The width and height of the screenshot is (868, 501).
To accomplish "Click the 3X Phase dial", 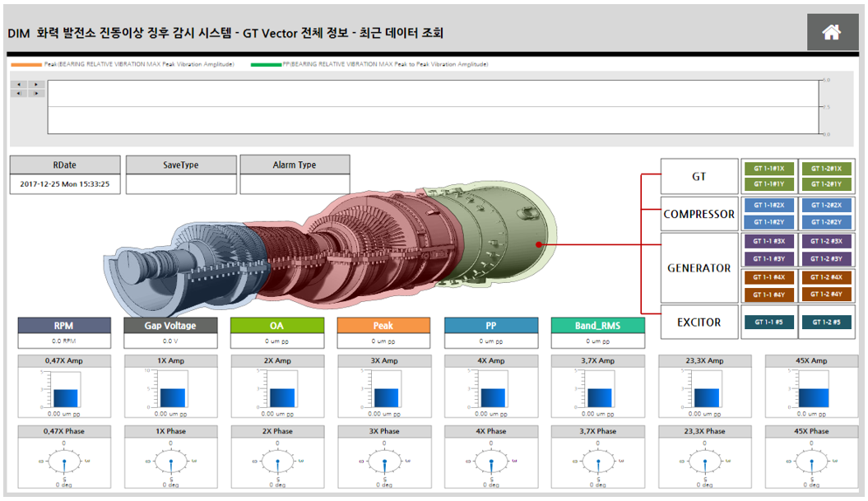I will [x=384, y=462].
